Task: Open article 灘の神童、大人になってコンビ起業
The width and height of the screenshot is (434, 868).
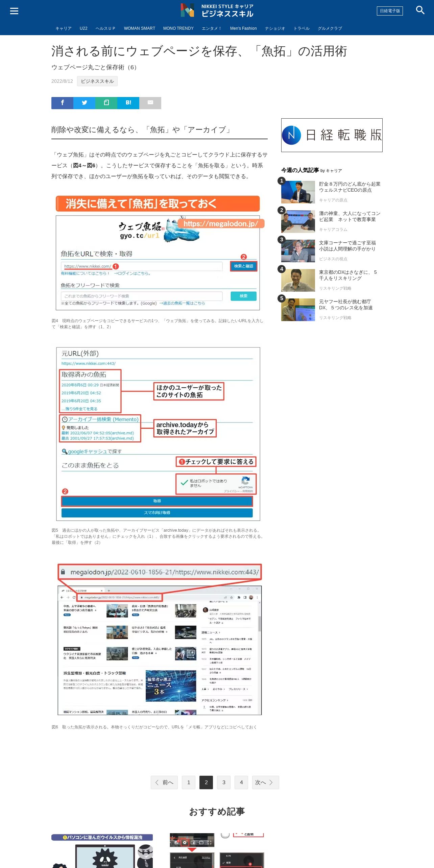Action: click(350, 216)
